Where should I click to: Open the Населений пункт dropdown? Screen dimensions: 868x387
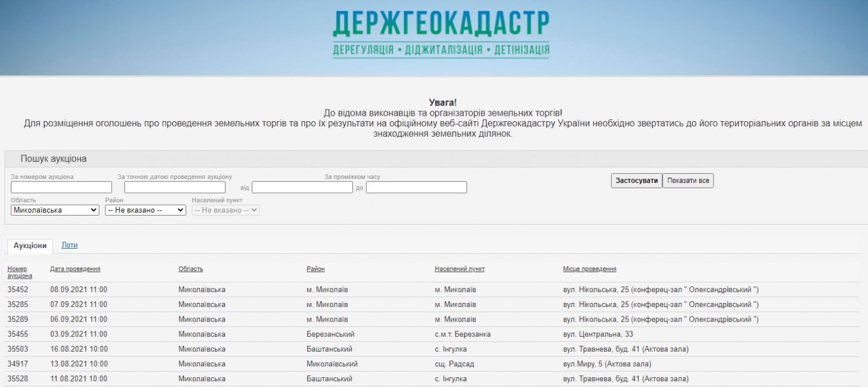point(226,210)
